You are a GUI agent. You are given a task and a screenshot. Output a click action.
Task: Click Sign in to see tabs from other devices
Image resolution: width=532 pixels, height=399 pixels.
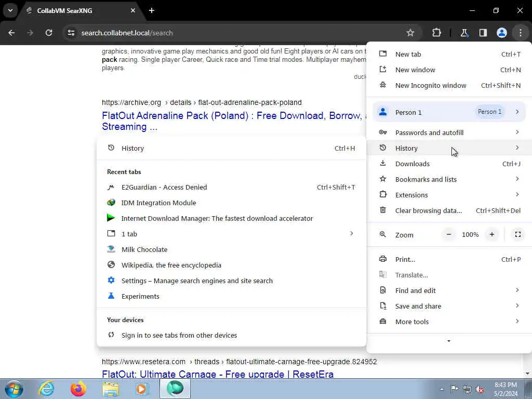(x=231, y=335)
